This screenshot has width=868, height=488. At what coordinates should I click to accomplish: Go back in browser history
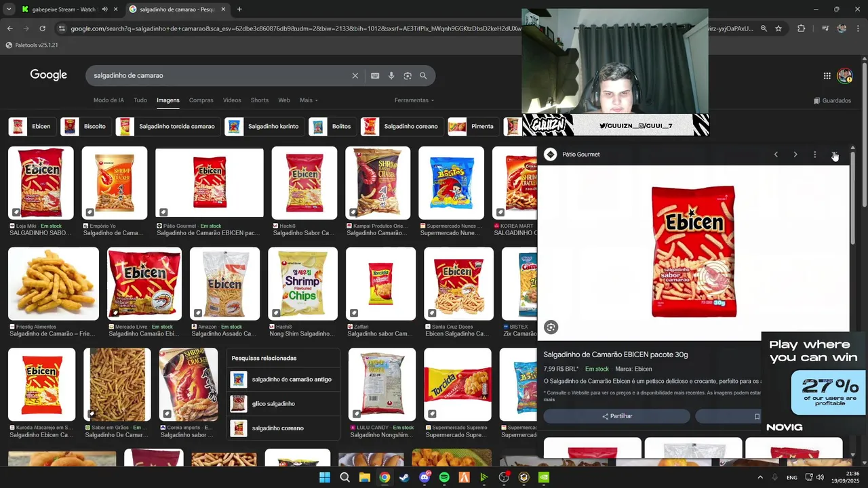pos(9,28)
